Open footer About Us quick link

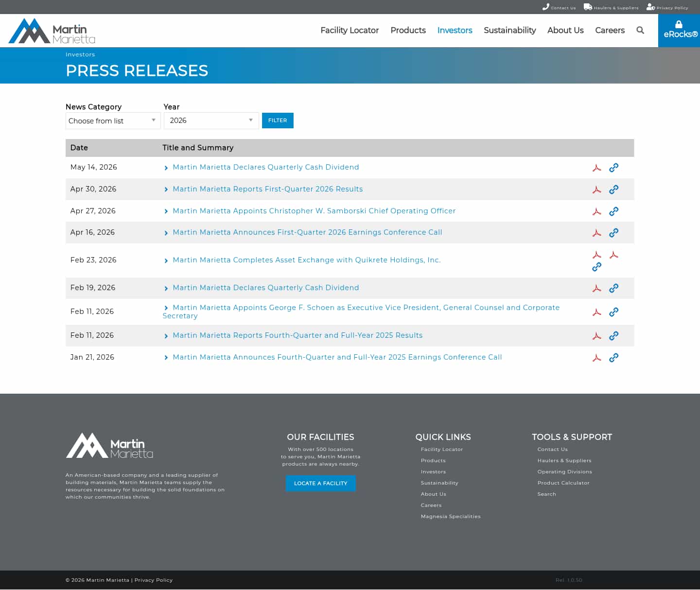coord(434,494)
